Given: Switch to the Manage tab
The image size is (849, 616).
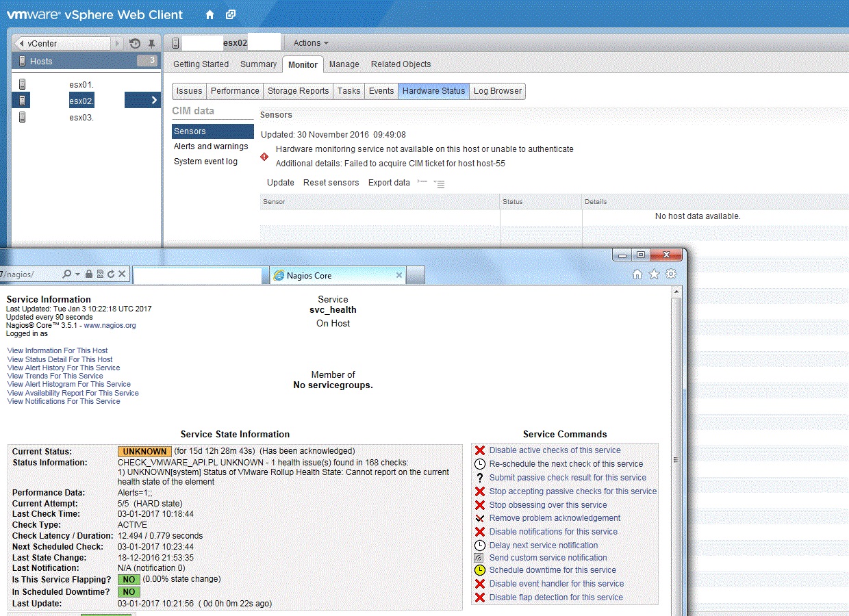Looking at the screenshot, I should [x=344, y=64].
